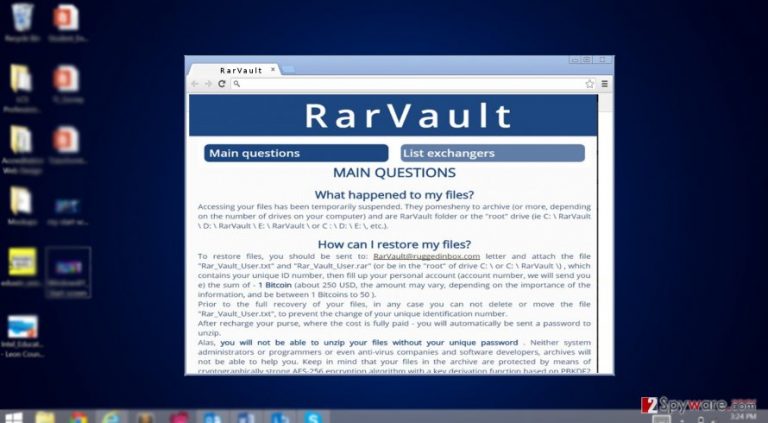Screen dimensions: 768x423
Task: Click the 'What happened to my files?' heading
Action: pos(394,195)
